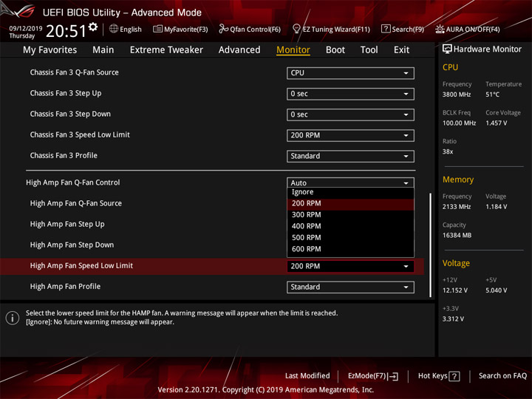The height and width of the screenshot is (399, 532).
Task: Click the date 09/12/2019
Action: pyautogui.click(x=26, y=29)
